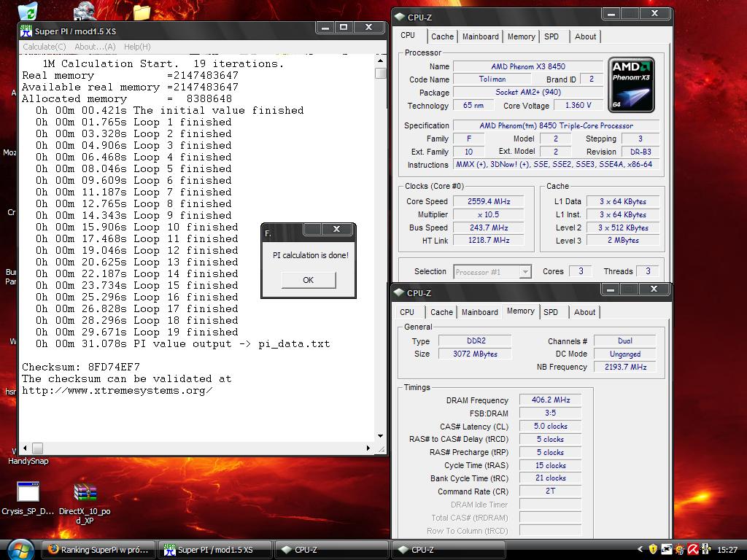Click the Checksum: 8FD74EF7 line
Image resolution: width=747 pixels, height=560 pixels.
click(x=81, y=367)
